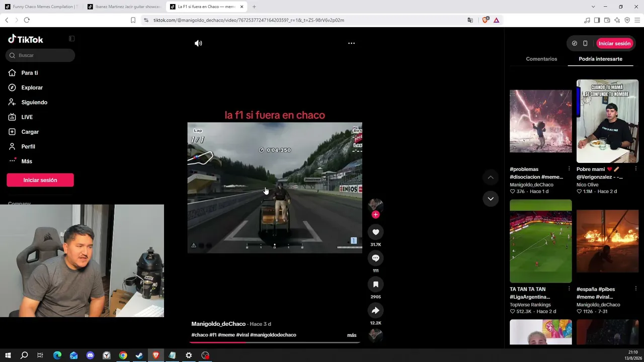Go to the next video

[491, 199]
